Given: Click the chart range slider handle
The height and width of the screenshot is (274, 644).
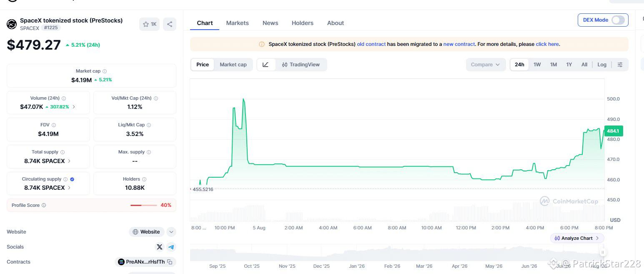Looking at the screenshot, I should click(602, 252).
